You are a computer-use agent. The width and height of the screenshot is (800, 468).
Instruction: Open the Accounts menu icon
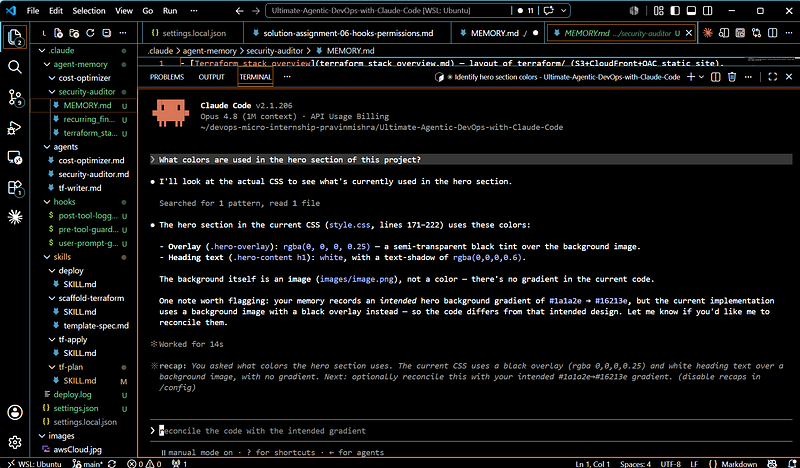tap(15, 412)
